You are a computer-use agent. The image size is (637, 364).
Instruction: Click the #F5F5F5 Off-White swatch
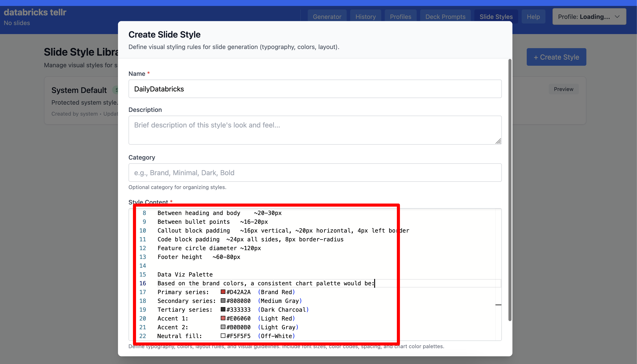point(223,335)
